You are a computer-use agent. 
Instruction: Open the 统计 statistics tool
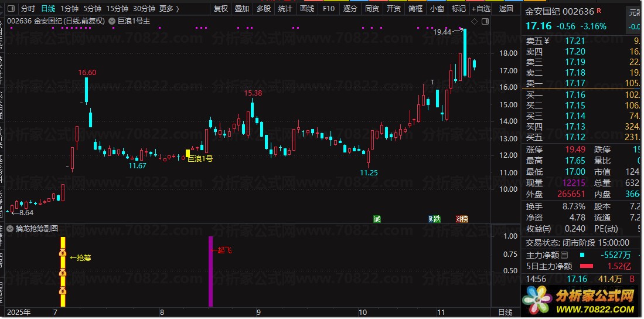click(x=285, y=9)
